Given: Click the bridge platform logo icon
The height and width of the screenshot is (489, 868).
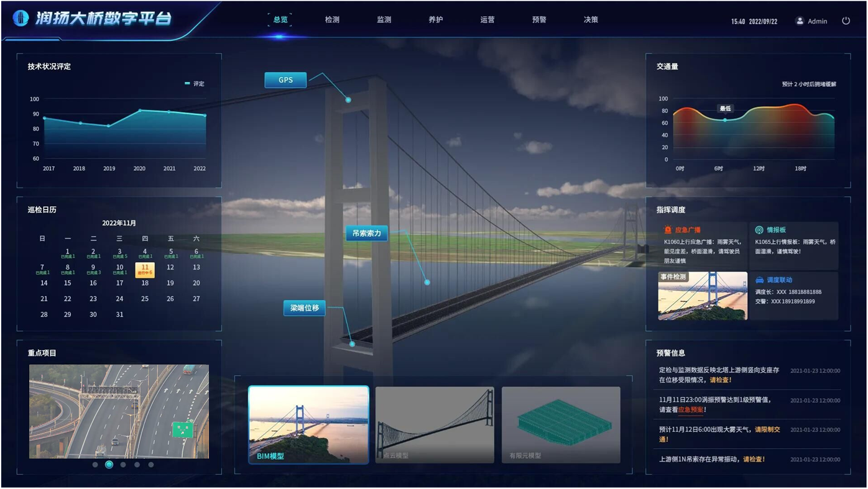Looking at the screenshot, I should (21, 19).
